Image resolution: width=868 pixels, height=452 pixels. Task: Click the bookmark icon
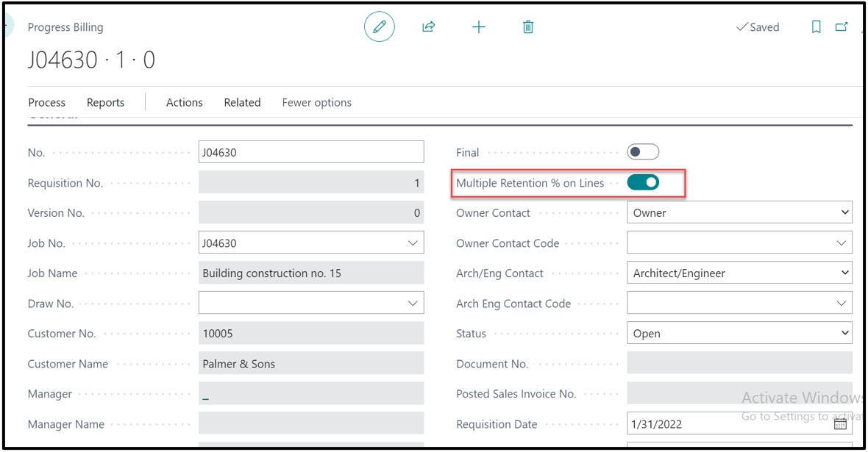point(816,27)
